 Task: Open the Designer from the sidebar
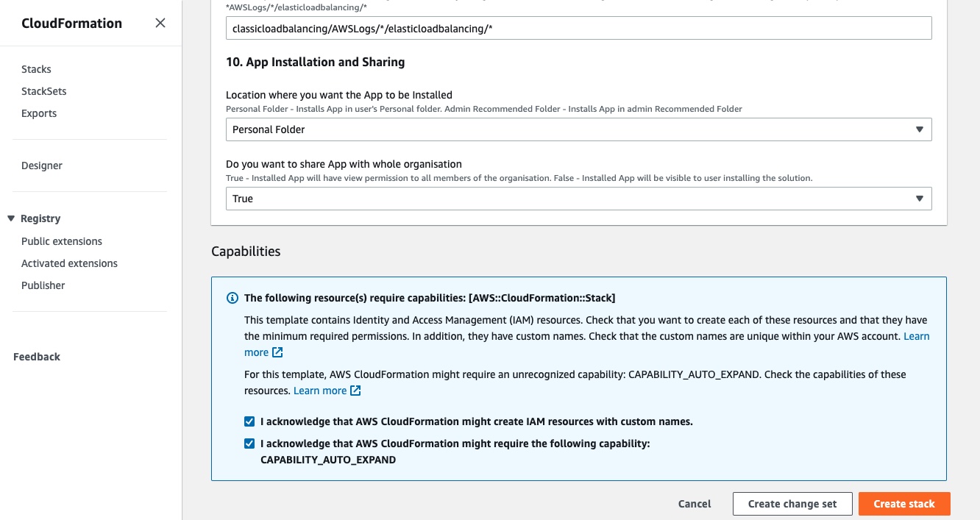coord(42,165)
